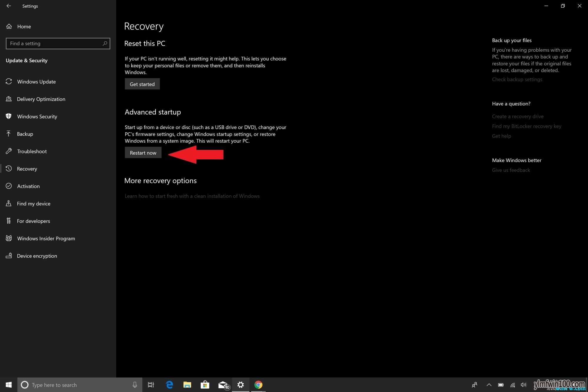Open the Windows Start menu
Image resolution: width=588 pixels, height=392 pixels.
click(9, 385)
